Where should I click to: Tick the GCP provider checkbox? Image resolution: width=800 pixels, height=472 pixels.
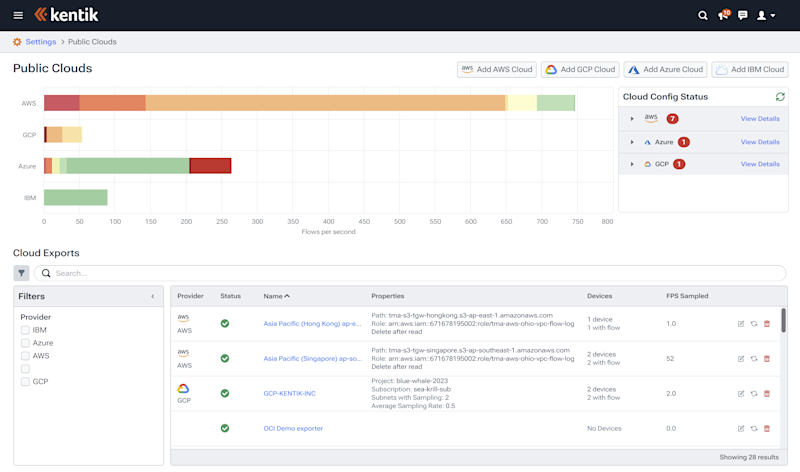(25, 382)
